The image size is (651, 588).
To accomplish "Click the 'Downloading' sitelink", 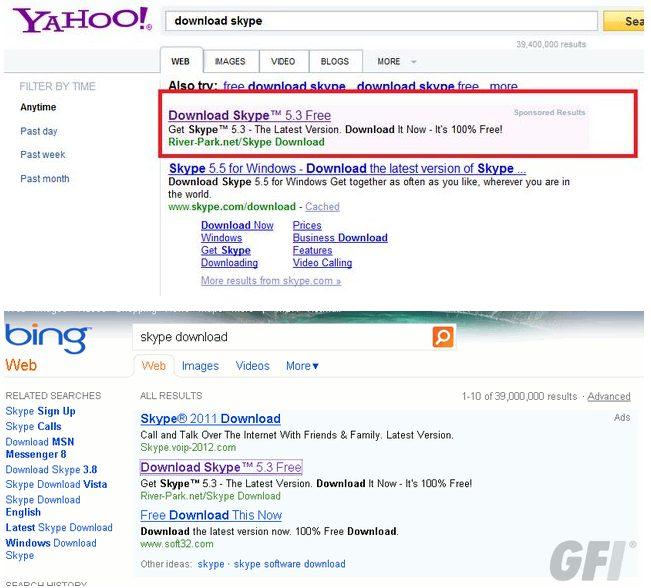I will 229,262.
